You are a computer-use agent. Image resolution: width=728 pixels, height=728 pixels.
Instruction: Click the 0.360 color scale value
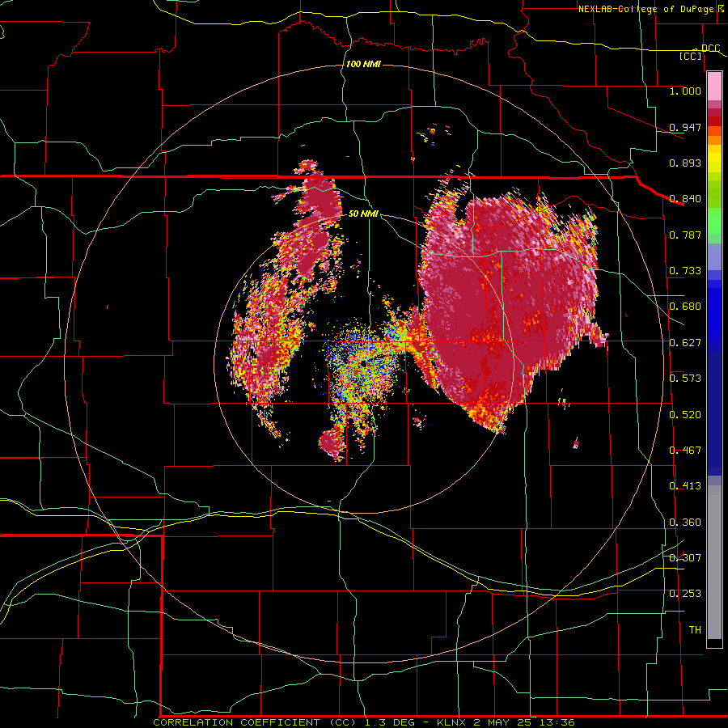pos(685,523)
